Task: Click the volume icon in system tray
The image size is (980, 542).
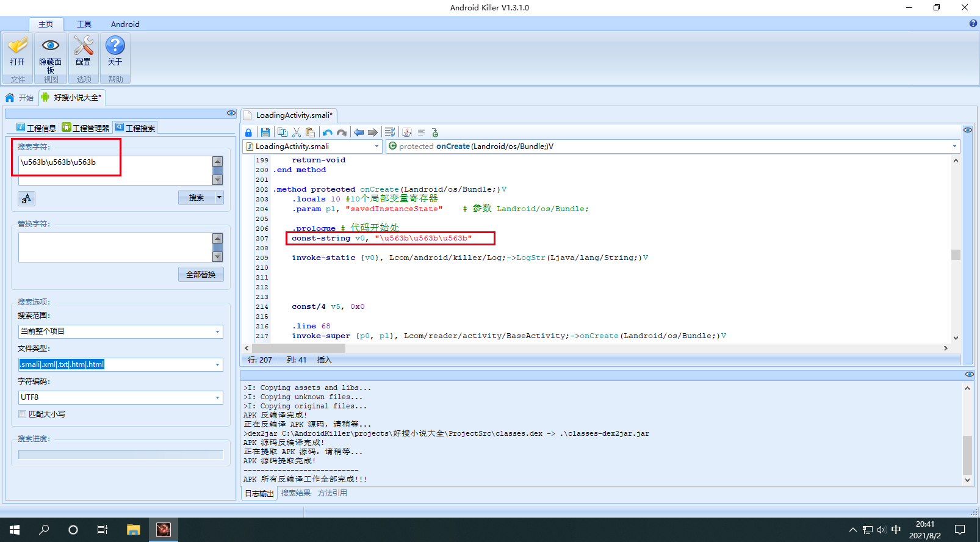Action: [882, 530]
